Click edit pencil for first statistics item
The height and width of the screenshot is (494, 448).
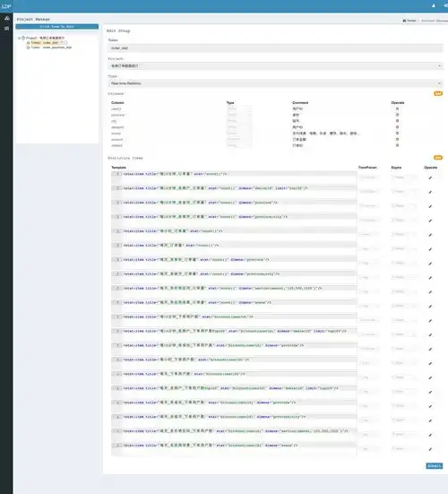click(430, 178)
